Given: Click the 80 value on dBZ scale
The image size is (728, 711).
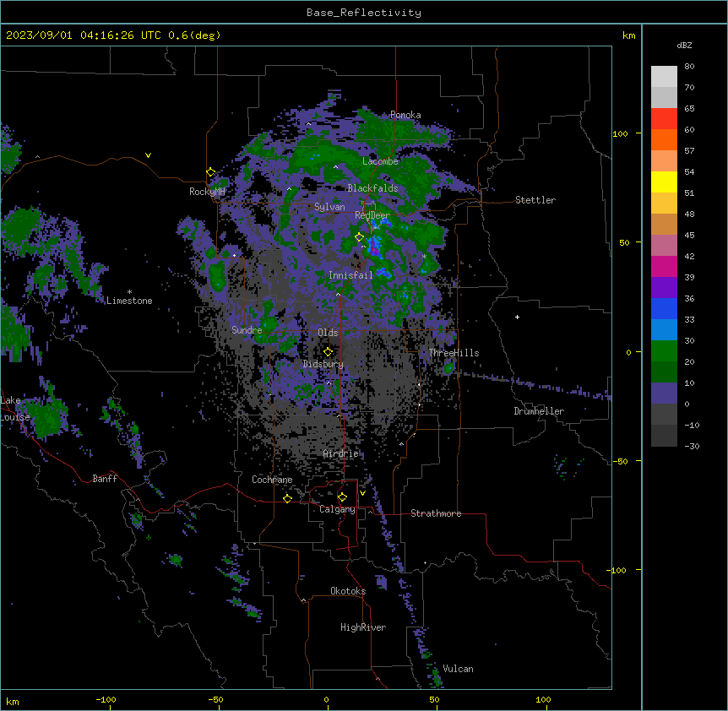Looking at the screenshot, I should tap(689, 67).
